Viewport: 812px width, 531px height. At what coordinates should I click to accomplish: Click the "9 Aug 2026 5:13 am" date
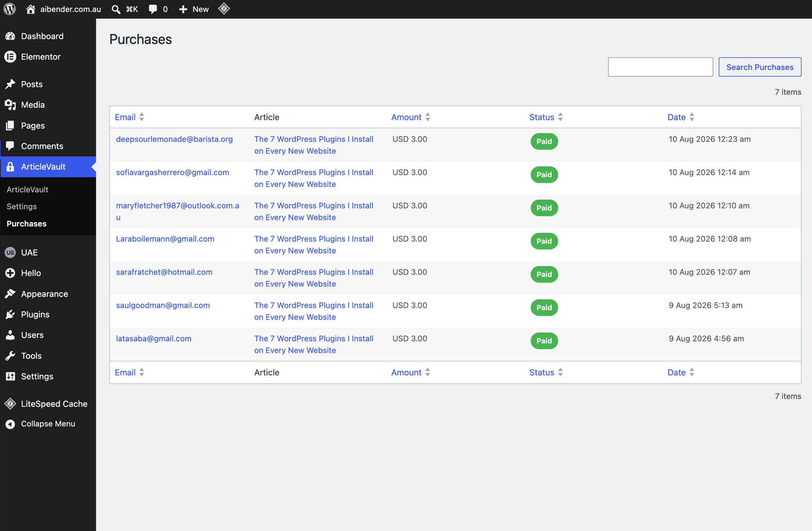point(705,305)
